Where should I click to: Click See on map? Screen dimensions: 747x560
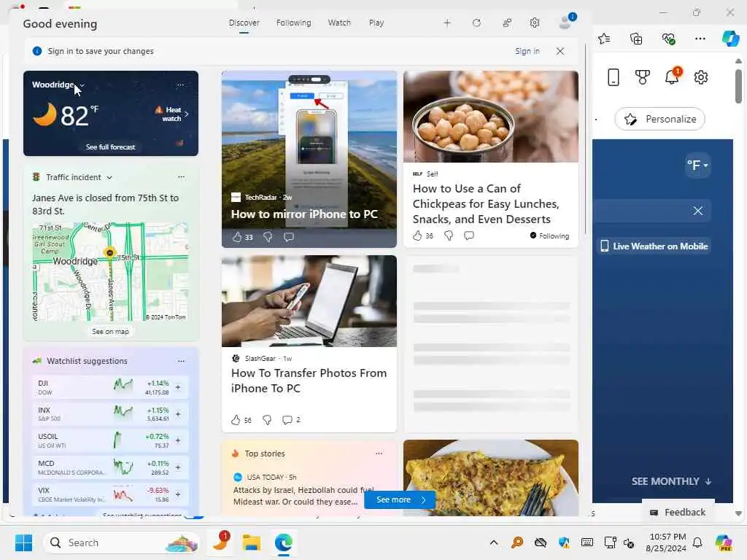pos(111,332)
